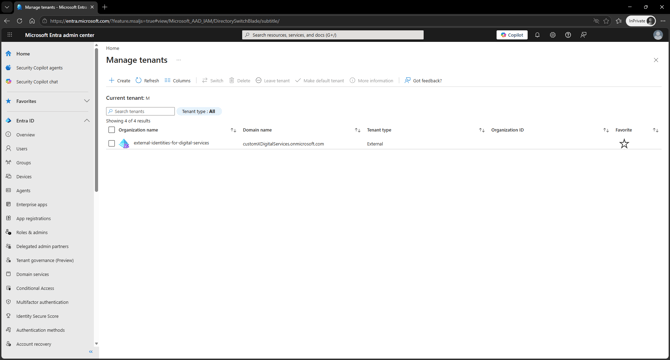Viewport: 670px width, 360px height.
Task: Click the Search tenants field
Action: click(141, 111)
